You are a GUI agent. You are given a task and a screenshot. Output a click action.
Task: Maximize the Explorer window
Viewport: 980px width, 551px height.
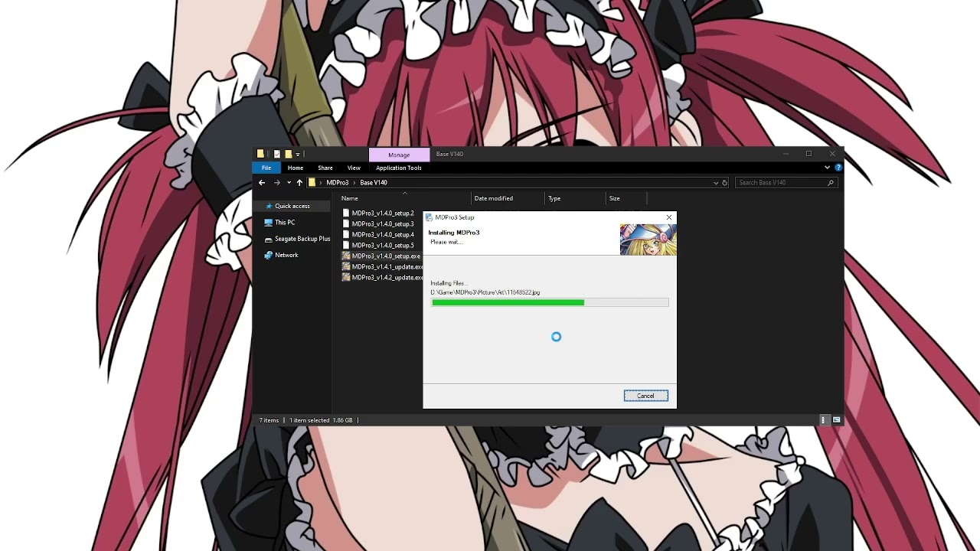pyautogui.click(x=808, y=154)
